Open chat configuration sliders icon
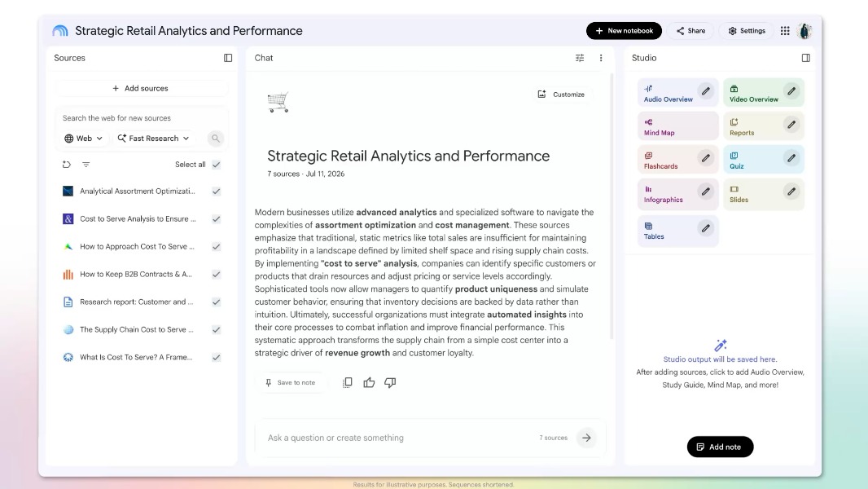Viewport: 868px width, 489px height. click(580, 58)
